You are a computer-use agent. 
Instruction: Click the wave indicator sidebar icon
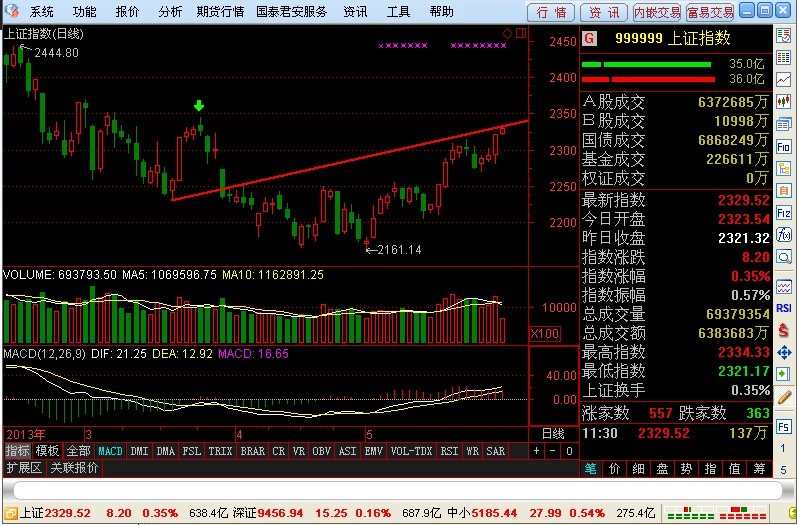[783, 287]
